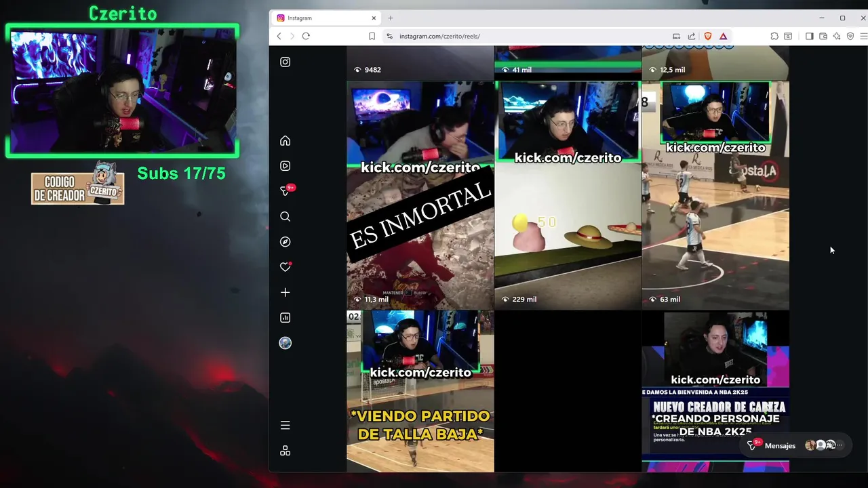
Task: Open the More hamburger menu in sidebar
Action: [x=285, y=425]
